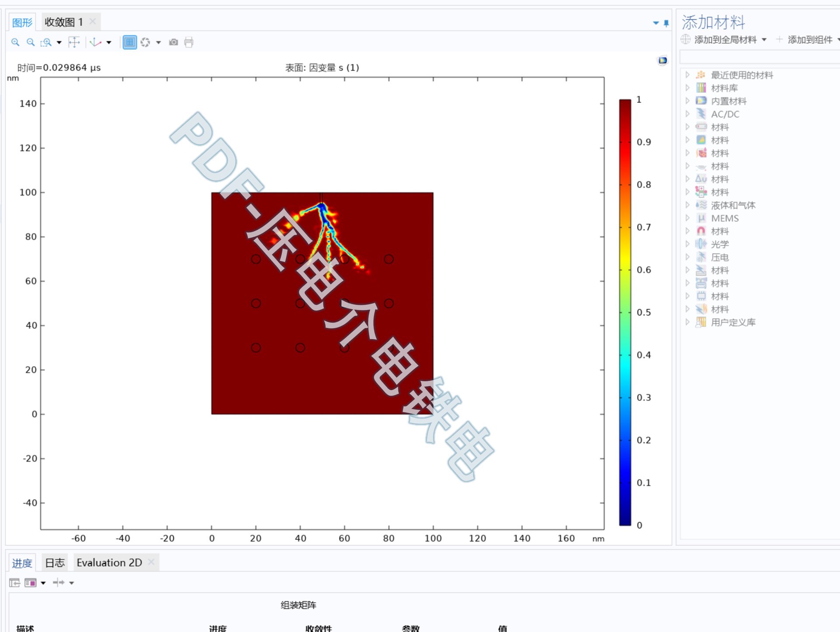Toggle the pin icon on graphics window
Screen dimensions: 840x632
coord(666,23)
